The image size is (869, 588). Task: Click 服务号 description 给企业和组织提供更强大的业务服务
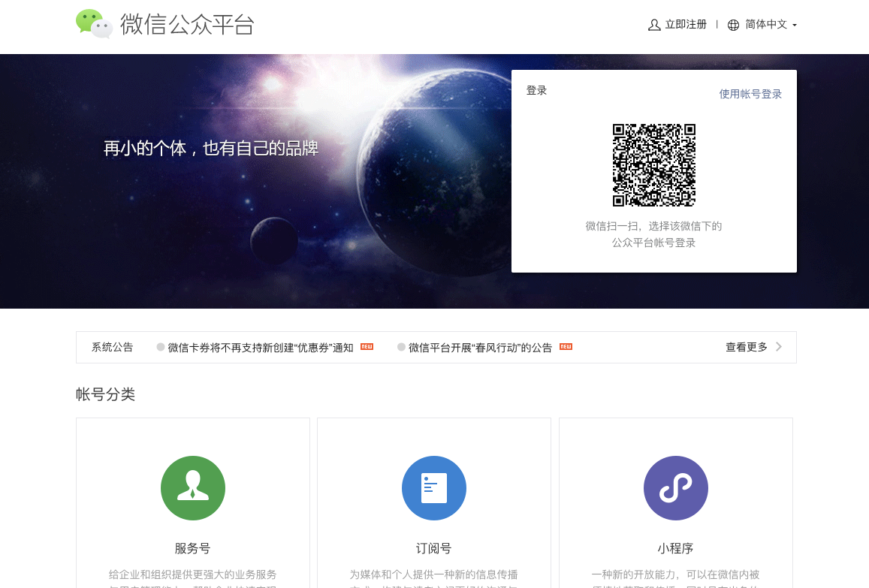(x=192, y=574)
